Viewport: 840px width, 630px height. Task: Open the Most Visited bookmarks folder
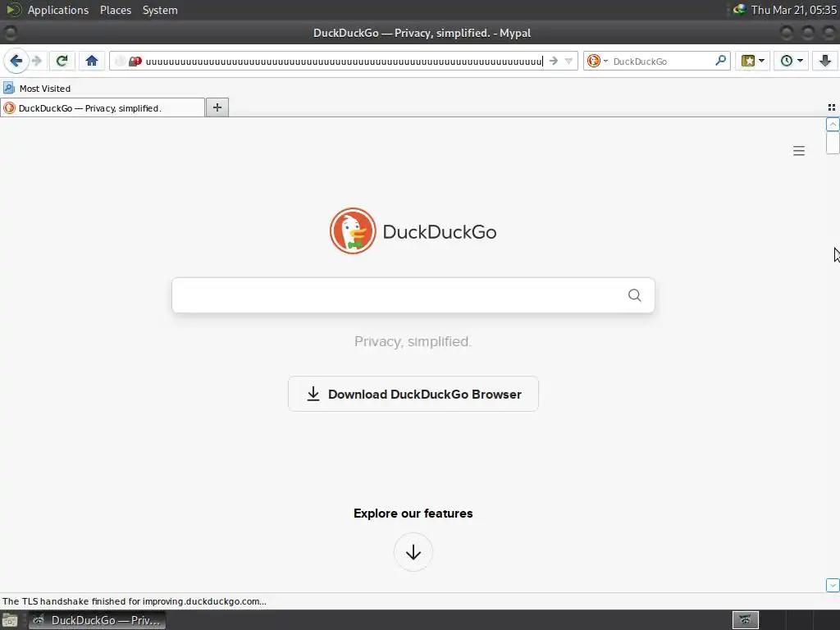(38, 89)
